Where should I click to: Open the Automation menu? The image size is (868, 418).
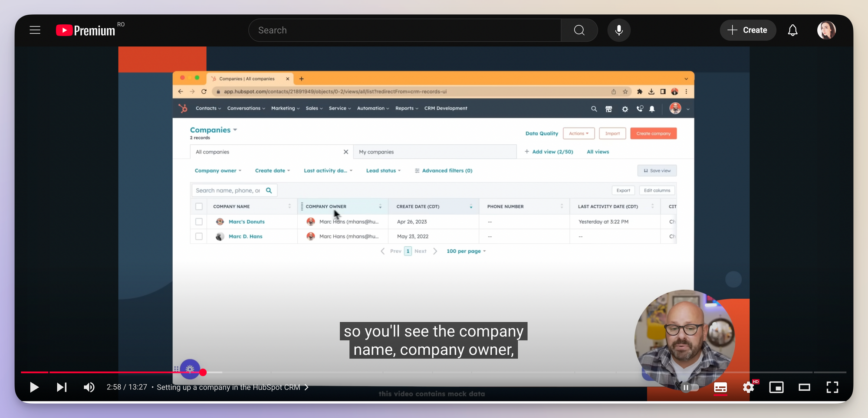point(373,108)
